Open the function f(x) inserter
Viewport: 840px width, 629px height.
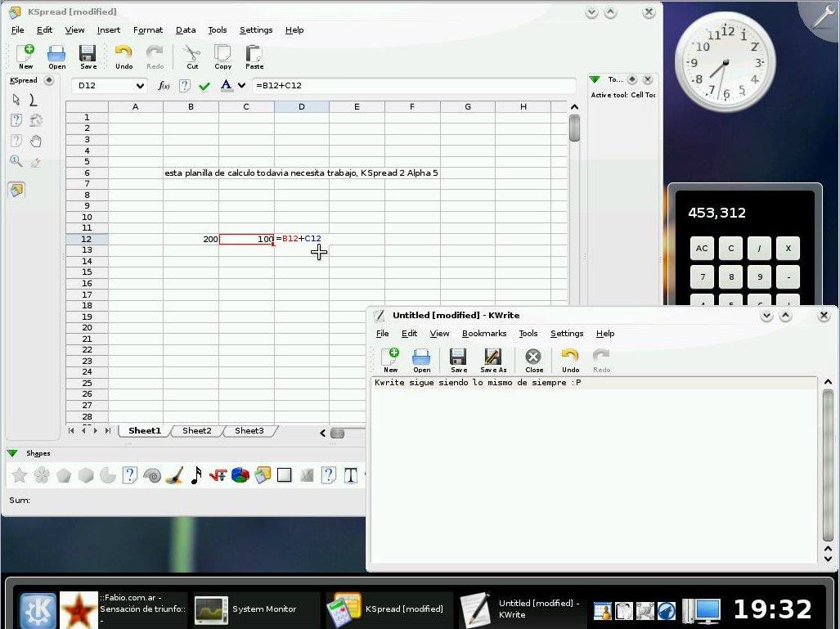[x=164, y=86]
